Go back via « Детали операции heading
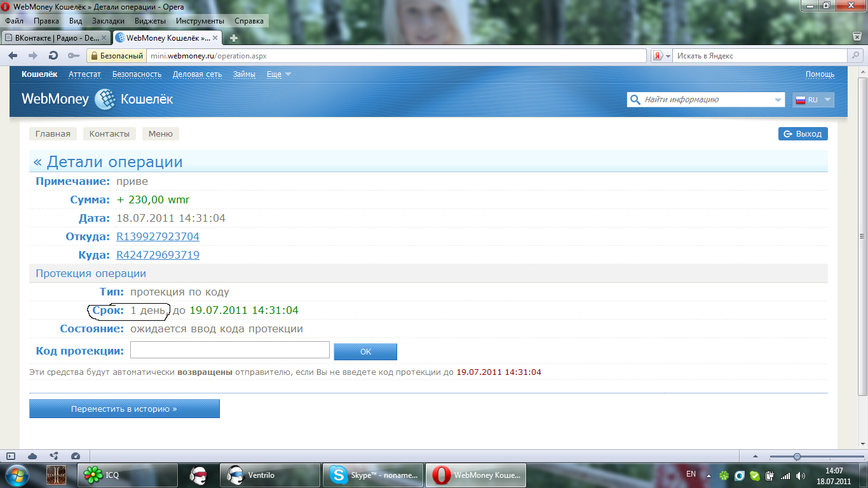This screenshot has width=868, height=488. (x=108, y=162)
